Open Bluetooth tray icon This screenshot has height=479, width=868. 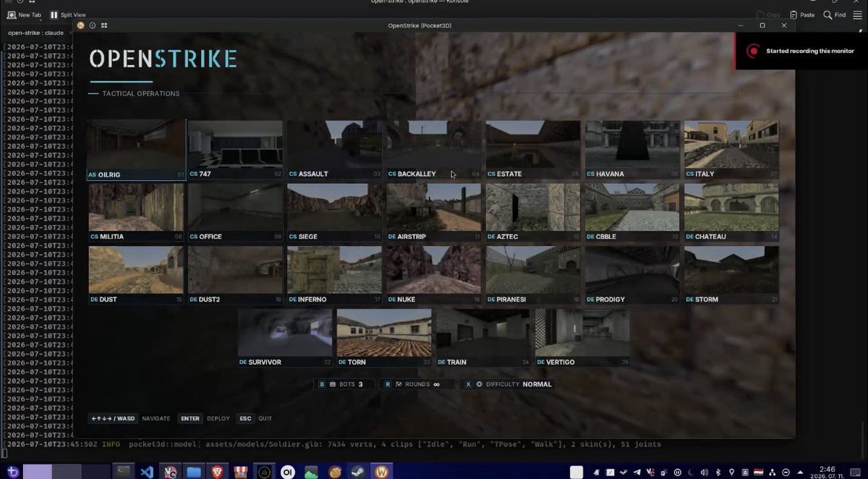719,472
